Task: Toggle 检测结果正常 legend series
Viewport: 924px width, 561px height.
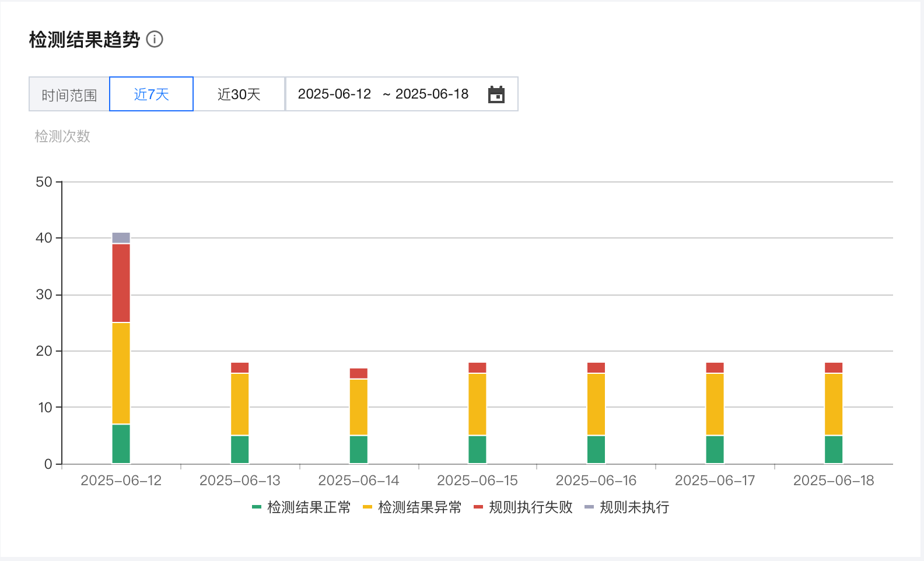Action: pos(309,507)
